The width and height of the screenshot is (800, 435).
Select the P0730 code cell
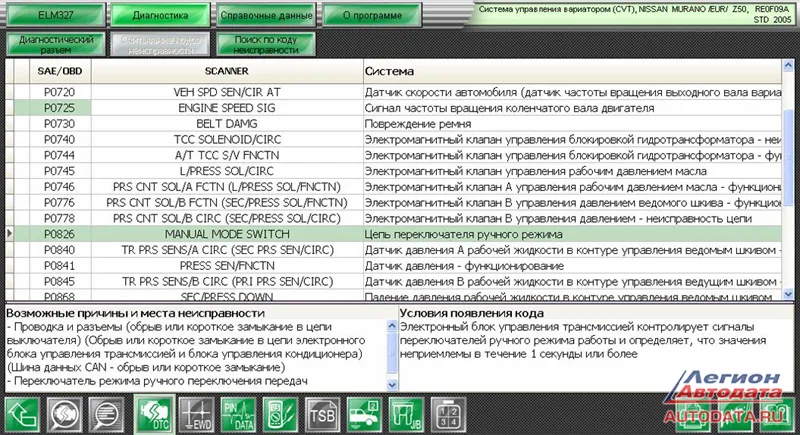click(60, 124)
